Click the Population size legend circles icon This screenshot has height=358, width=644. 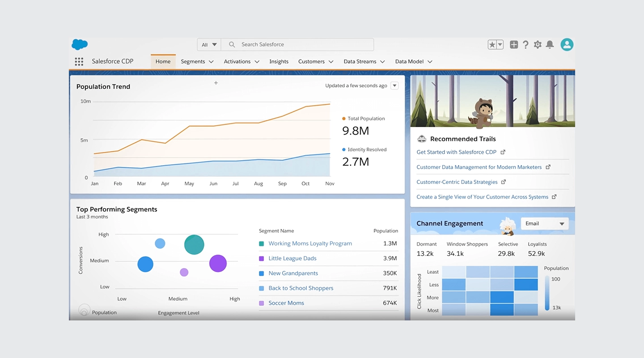[84, 310]
